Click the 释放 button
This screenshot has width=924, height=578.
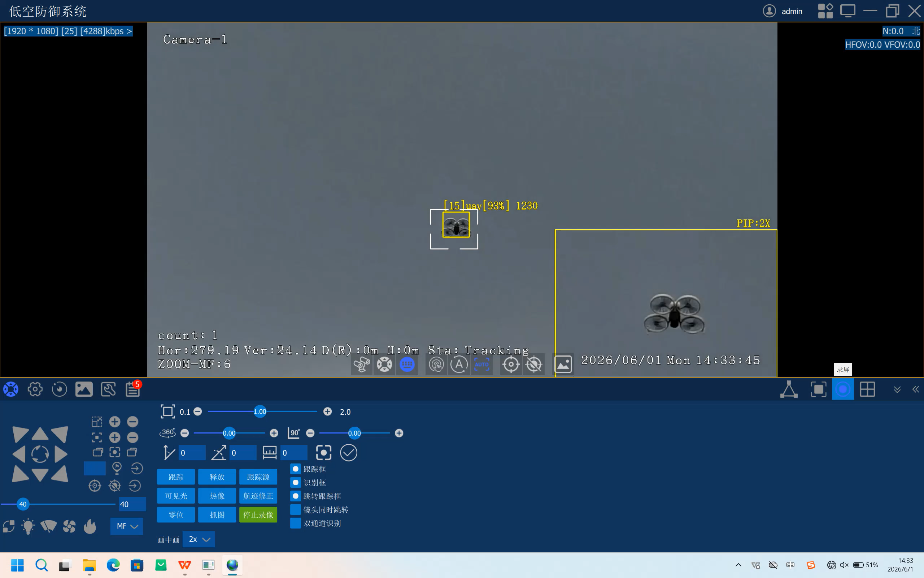[217, 477]
